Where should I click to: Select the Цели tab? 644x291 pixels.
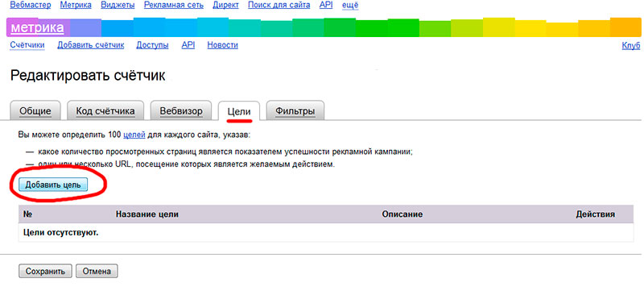239,111
